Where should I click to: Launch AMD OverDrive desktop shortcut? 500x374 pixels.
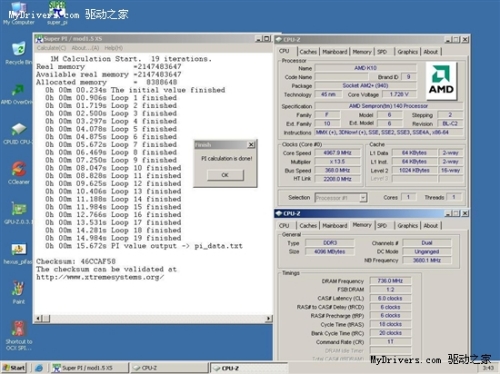coord(17,94)
